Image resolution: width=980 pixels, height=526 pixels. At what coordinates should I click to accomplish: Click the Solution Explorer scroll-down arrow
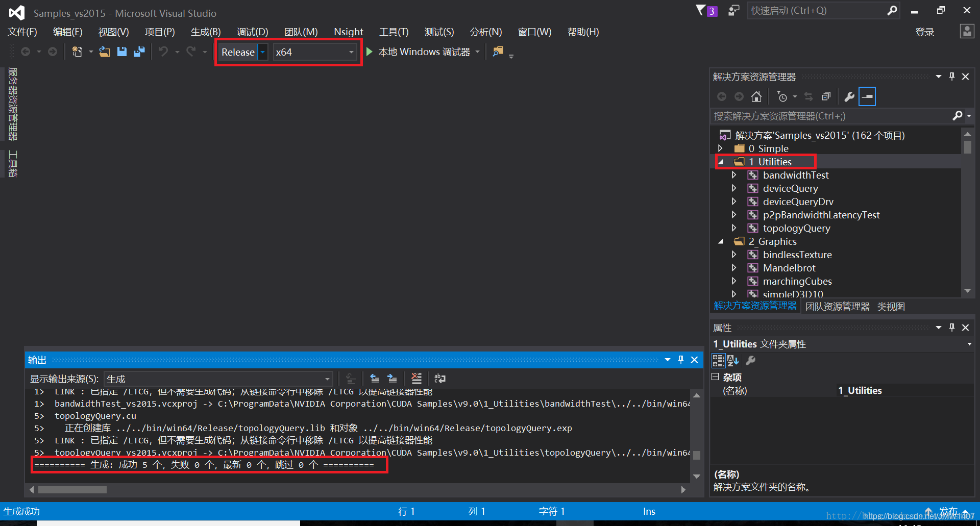pos(967,291)
